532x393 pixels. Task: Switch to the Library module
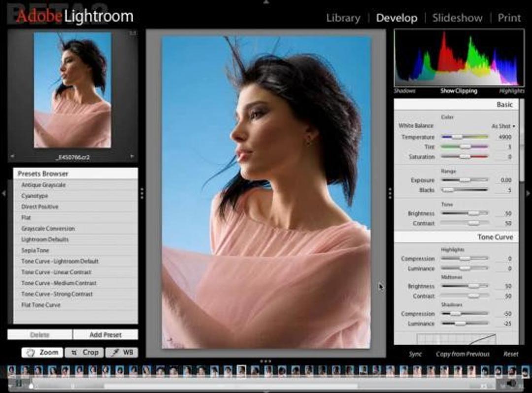click(342, 18)
